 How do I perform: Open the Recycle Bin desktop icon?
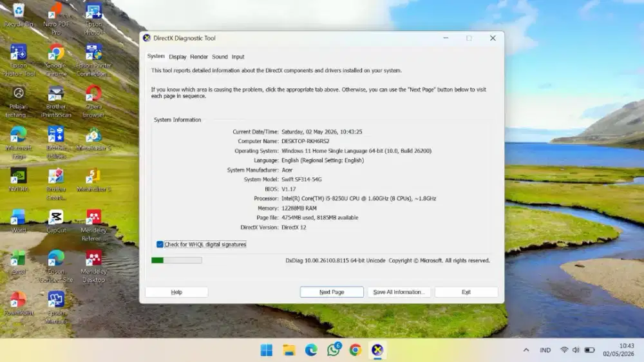(19, 15)
